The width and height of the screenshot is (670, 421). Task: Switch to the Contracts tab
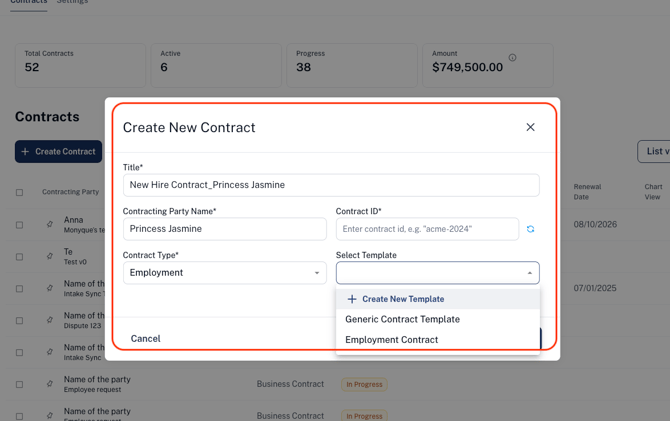point(29,2)
